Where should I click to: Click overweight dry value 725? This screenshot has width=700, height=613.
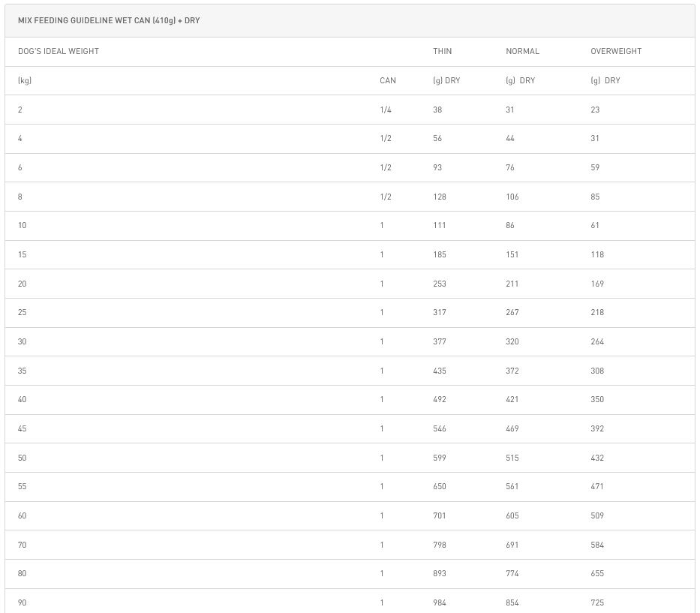(x=597, y=602)
